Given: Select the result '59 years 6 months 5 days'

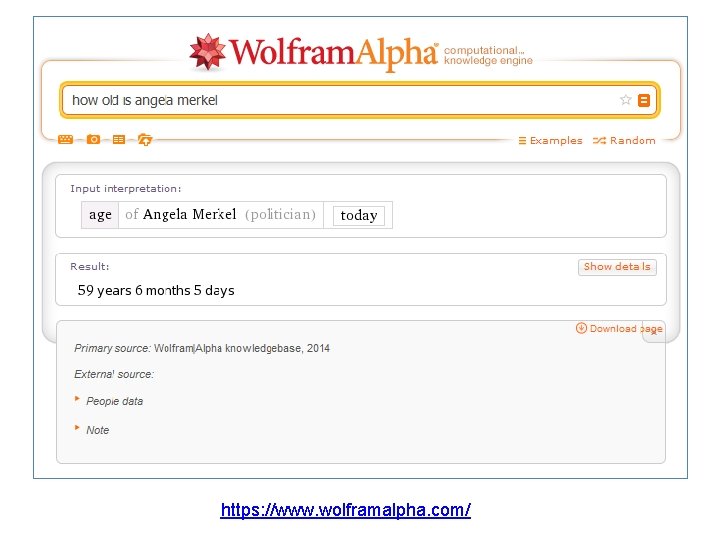Looking at the screenshot, I should click(x=156, y=290).
